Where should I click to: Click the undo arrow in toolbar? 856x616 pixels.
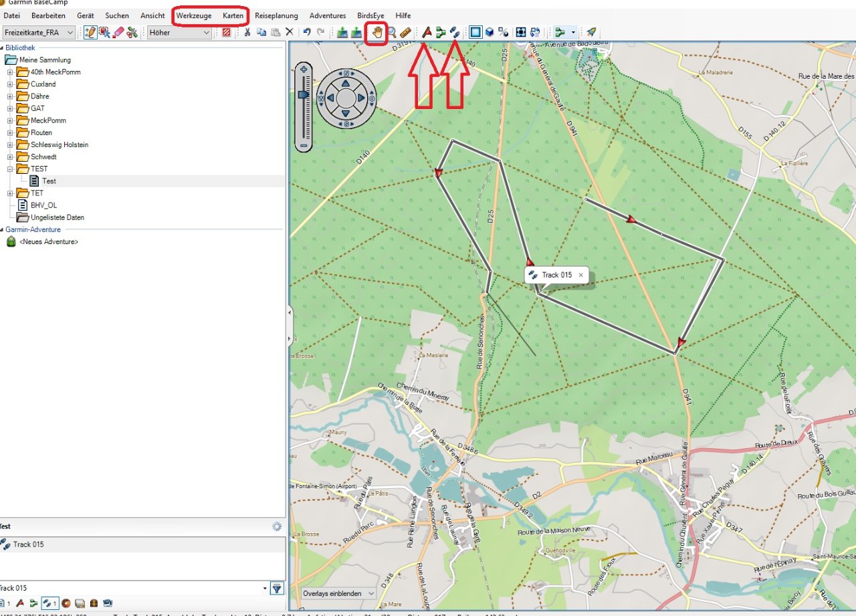pyautogui.click(x=307, y=32)
